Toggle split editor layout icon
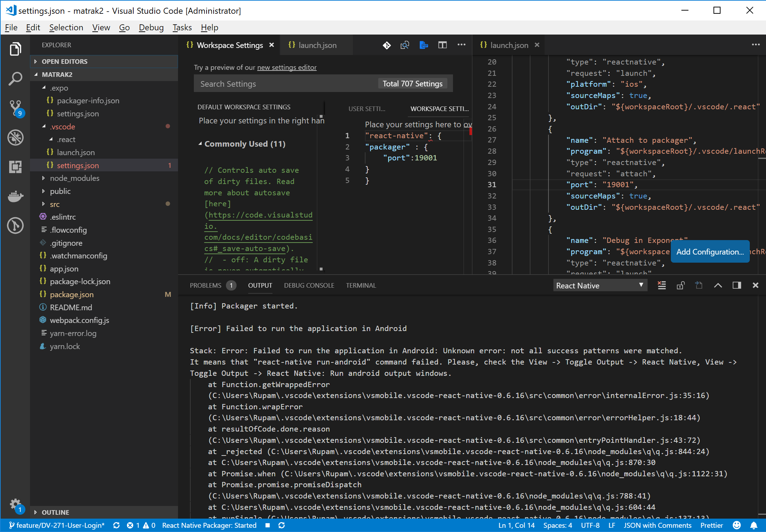Image resolution: width=766 pixels, height=532 pixels. [442, 45]
